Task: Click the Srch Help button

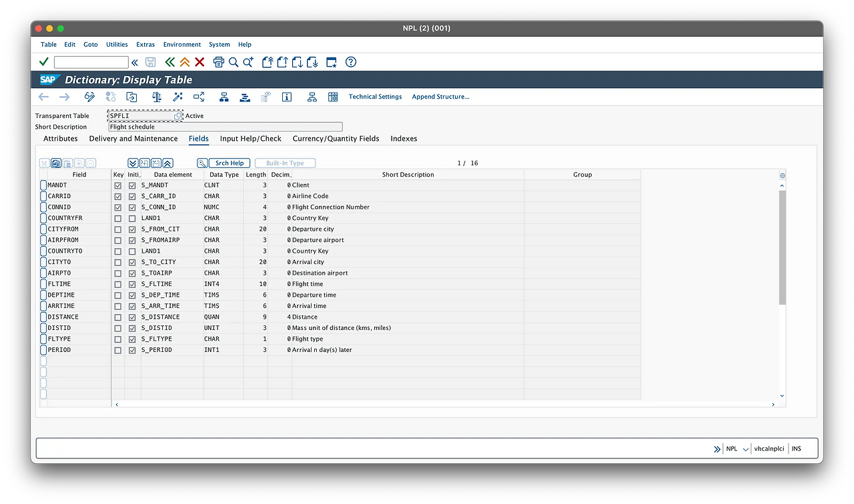Action: click(230, 163)
